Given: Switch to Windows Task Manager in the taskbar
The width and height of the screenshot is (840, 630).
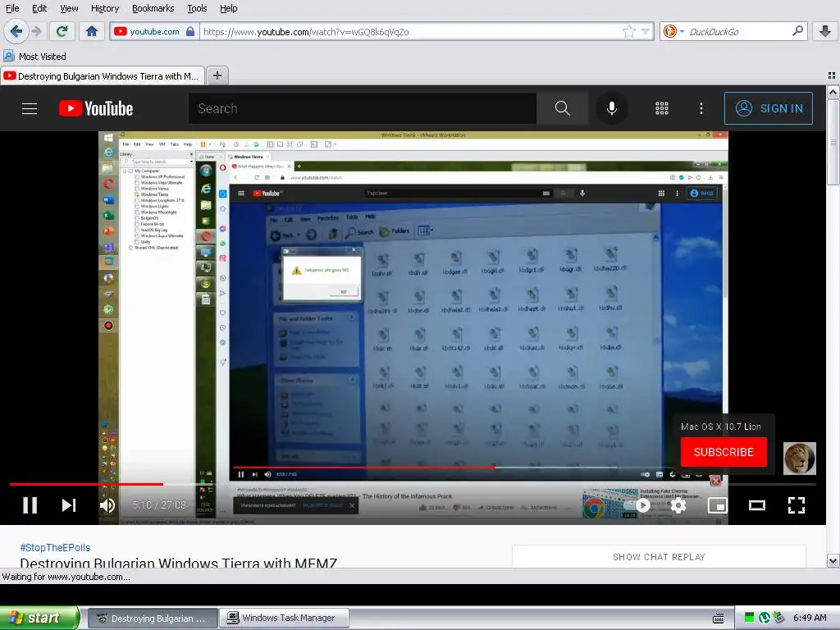Looking at the screenshot, I should point(285,618).
